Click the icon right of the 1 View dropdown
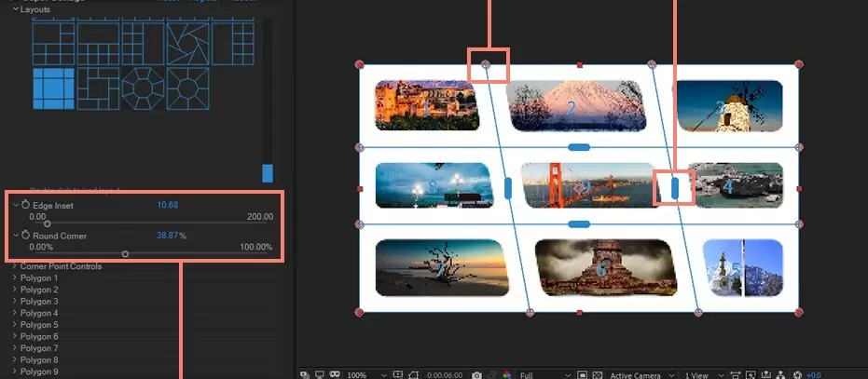The height and width of the screenshot is (379, 868). point(735,375)
